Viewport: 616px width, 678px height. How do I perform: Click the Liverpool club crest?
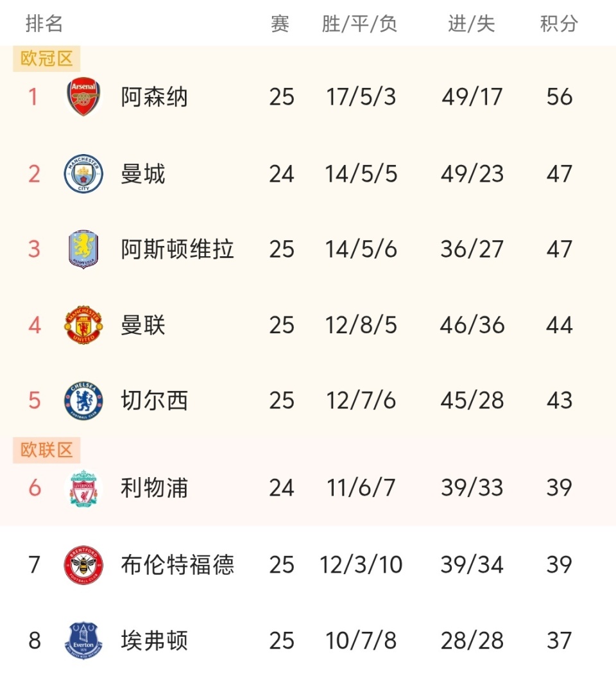click(x=83, y=488)
